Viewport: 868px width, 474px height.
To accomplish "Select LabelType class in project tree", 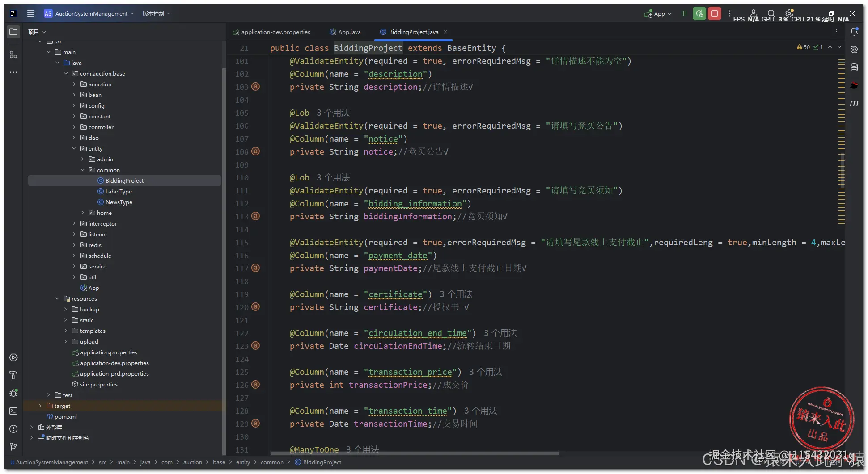I will [x=119, y=191].
